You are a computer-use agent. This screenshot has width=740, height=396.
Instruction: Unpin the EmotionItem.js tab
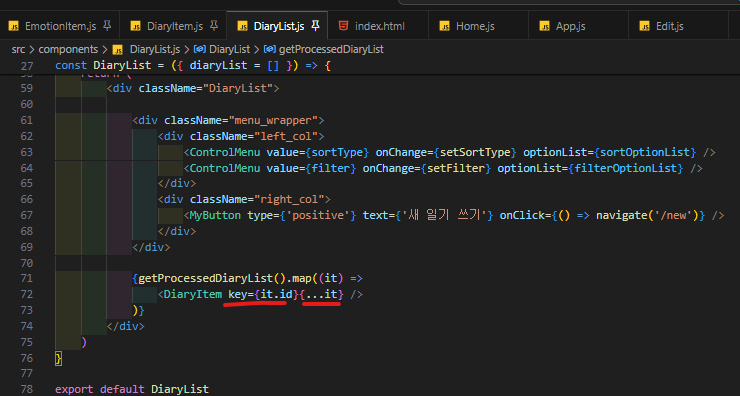tap(107, 25)
